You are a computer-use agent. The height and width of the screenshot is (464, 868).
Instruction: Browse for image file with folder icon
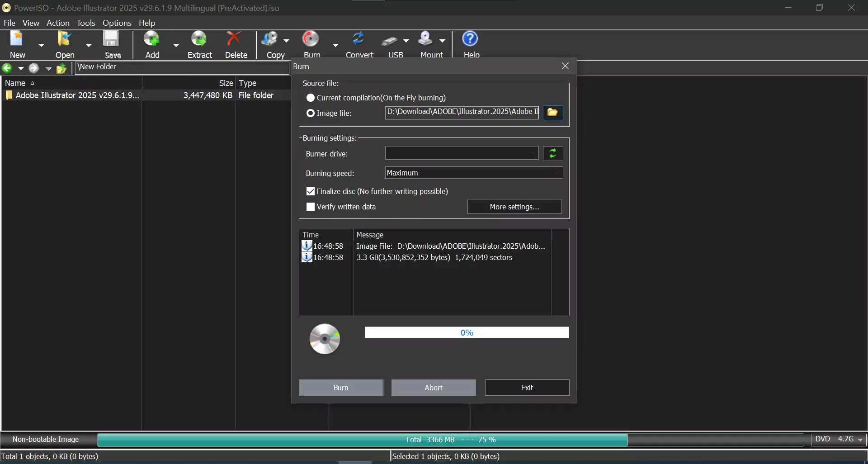tap(552, 112)
